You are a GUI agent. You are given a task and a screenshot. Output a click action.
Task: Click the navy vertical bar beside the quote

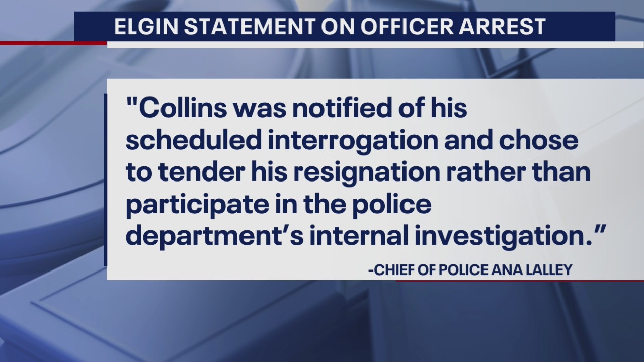pyautogui.click(x=105, y=179)
